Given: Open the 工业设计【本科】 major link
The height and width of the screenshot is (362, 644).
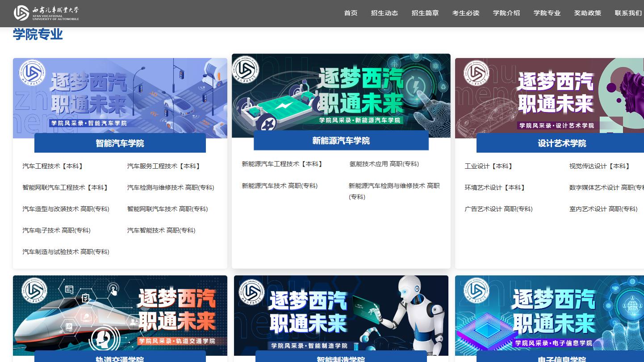Looking at the screenshot, I should pos(489,166).
